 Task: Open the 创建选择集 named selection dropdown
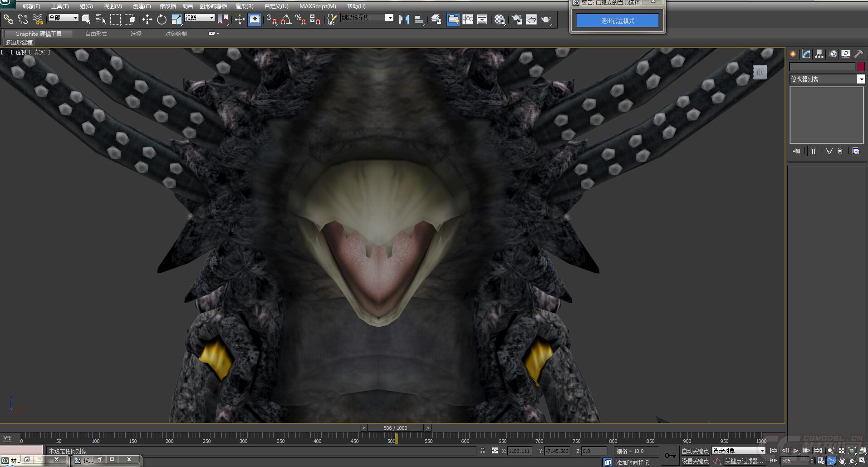[x=367, y=18]
